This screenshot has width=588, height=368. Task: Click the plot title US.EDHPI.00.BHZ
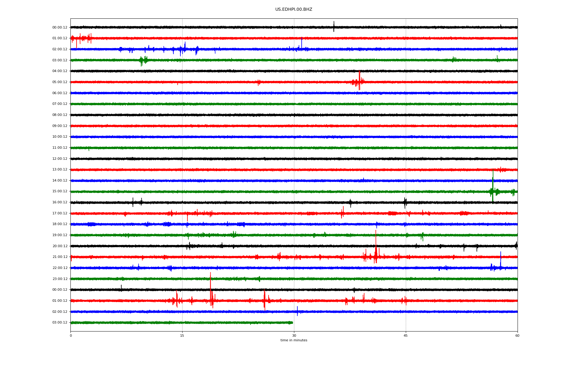pos(293,10)
